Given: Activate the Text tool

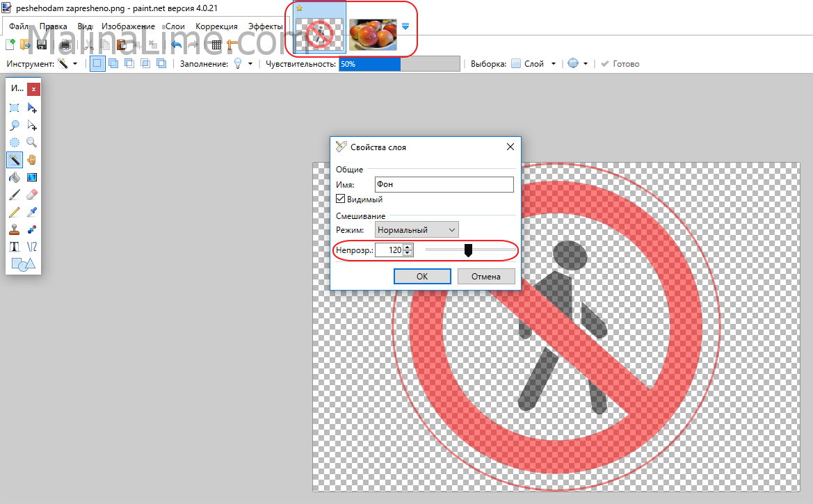Looking at the screenshot, I should tap(15, 247).
